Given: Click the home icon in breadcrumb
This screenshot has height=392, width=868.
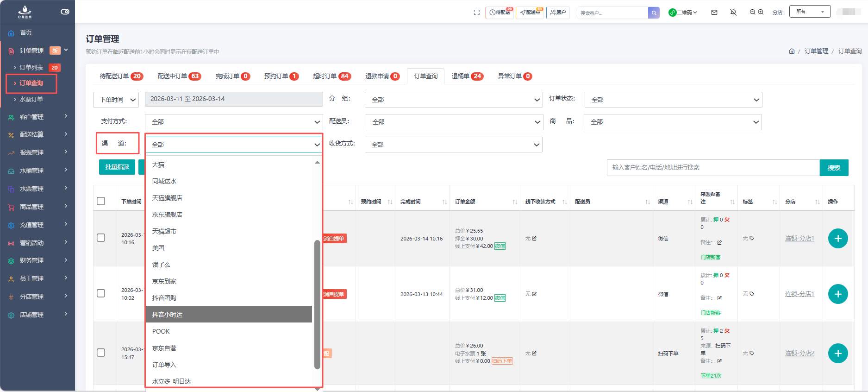Looking at the screenshot, I should 792,51.
